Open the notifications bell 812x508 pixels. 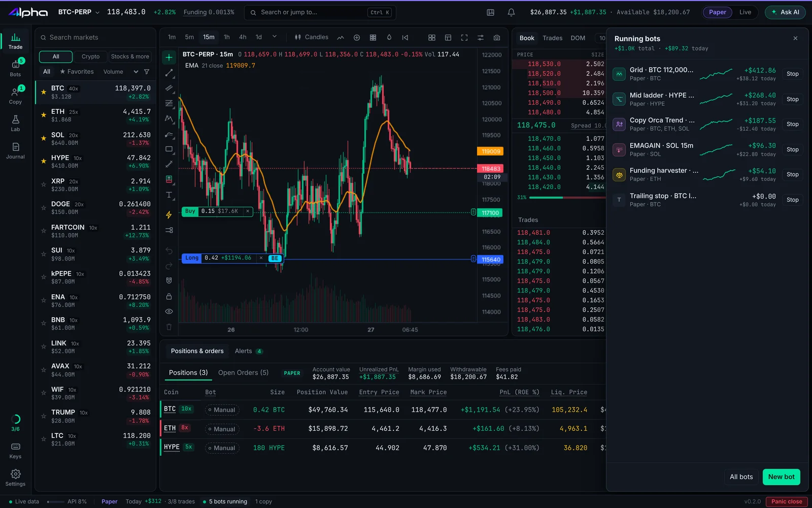tap(511, 12)
